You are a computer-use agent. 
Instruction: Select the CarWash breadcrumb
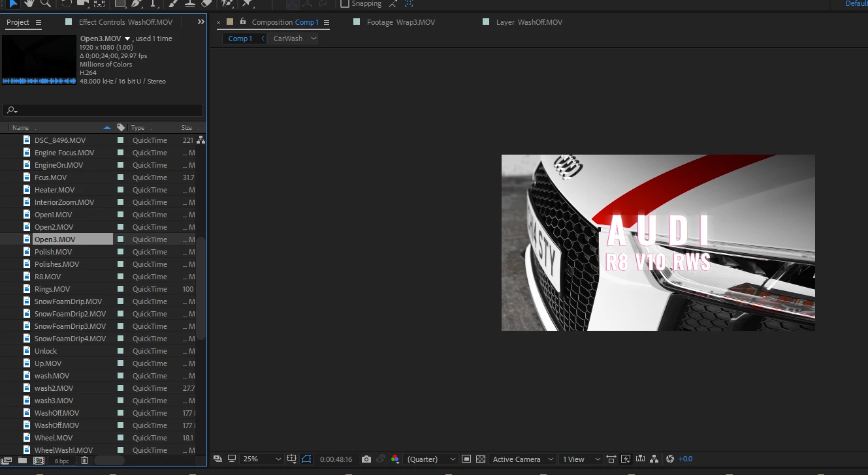pos(288,38)
